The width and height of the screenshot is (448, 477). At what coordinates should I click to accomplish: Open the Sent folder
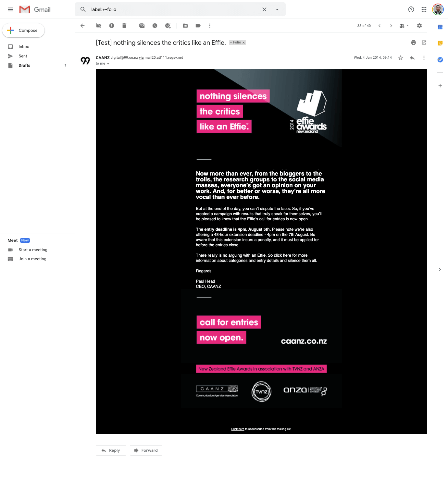[x=23, y=56]
